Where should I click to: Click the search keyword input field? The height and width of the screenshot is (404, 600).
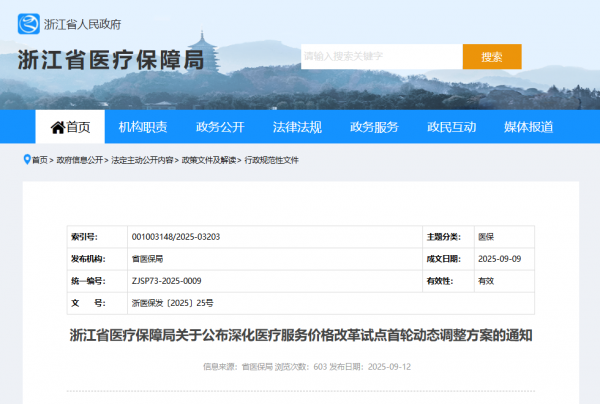click(380, 57)
